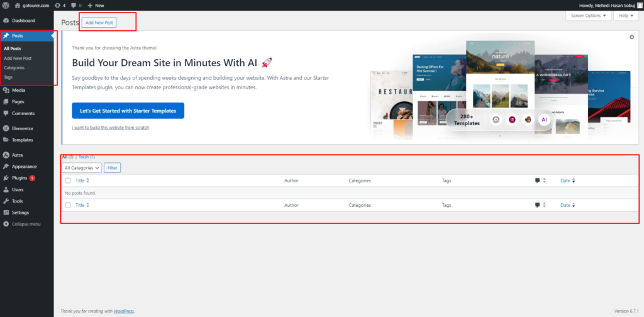Click the Plugins red update badge
The width and height of the screenshot is (644, 317).
(32, 178)
